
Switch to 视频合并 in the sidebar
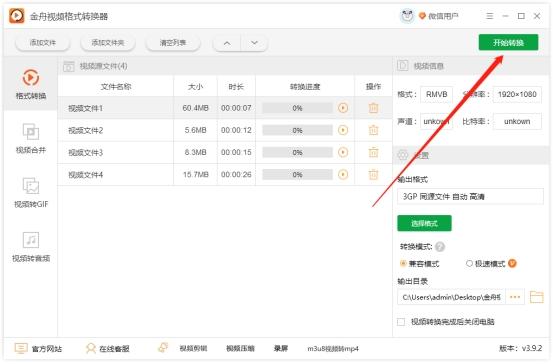[x=31, y=138]
